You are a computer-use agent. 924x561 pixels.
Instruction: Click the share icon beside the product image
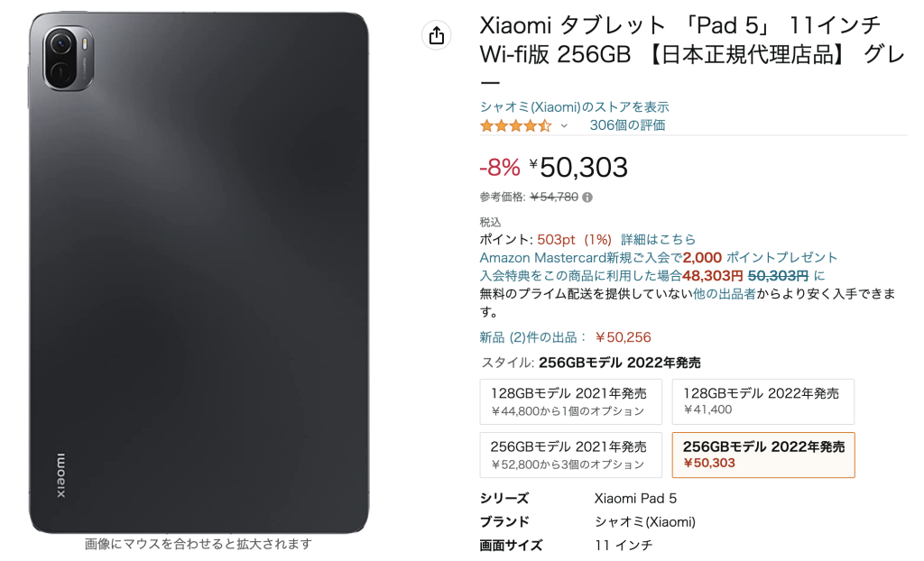(x=437, y=35)
